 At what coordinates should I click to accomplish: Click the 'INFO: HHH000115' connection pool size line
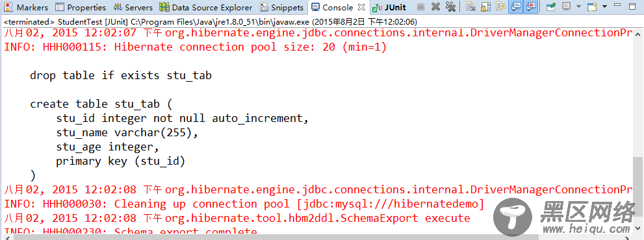pyautogui.click(x=196, y=47)
